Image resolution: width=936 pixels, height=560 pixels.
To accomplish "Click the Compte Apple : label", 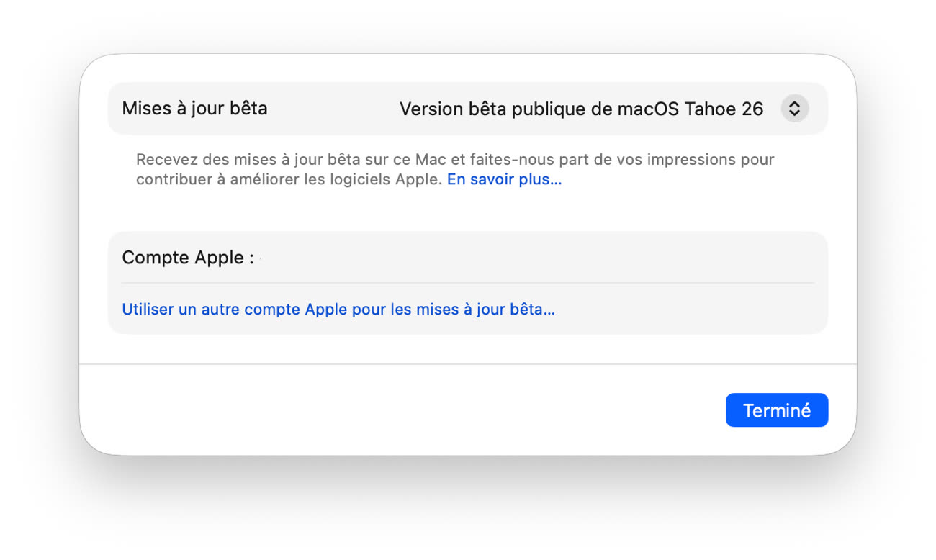I will point(187,258).
